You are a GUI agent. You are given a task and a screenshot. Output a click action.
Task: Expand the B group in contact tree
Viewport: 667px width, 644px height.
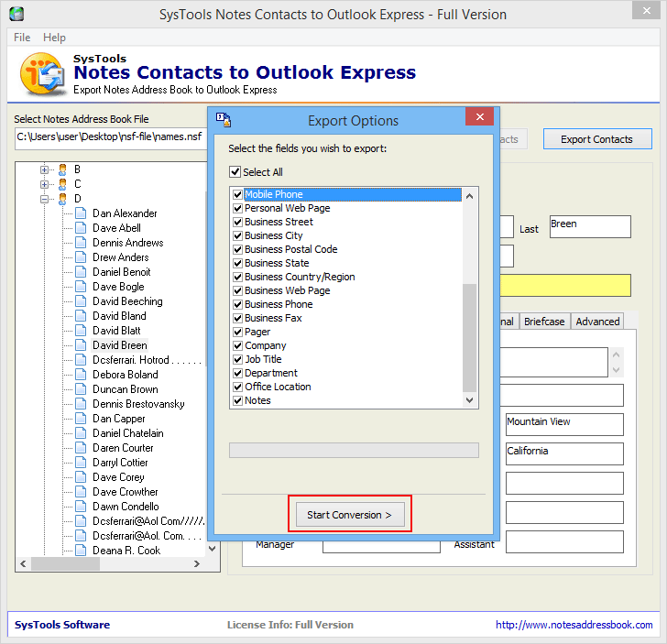point(44,169)
